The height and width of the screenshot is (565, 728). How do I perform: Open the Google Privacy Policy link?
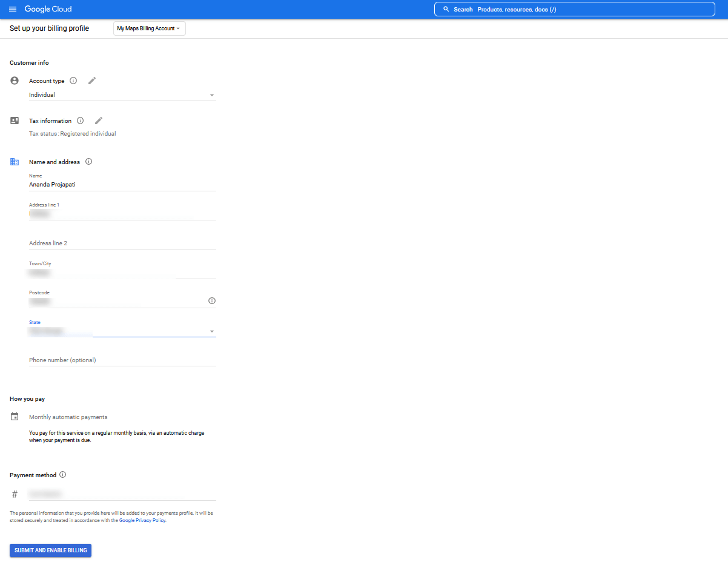[142, 520]
